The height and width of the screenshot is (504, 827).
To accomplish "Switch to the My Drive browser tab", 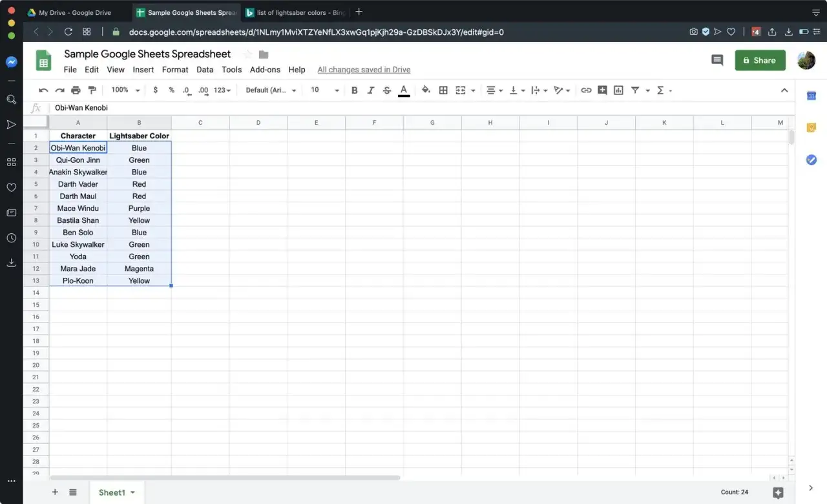I will click(75, 12).
